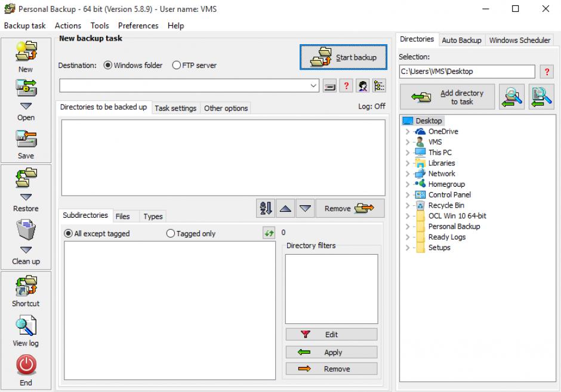Switch to the Auto Backup tab
The width and height of the screenshot is (561, 392).
(461, 41)
